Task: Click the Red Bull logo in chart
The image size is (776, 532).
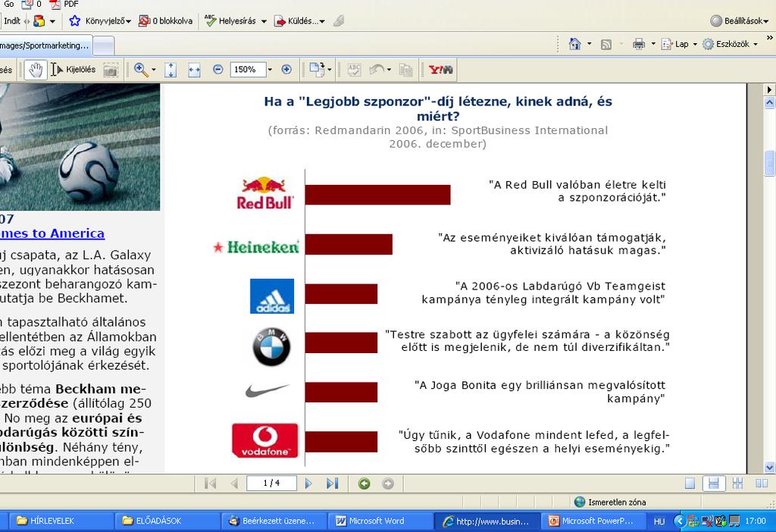Action: coord(265,193)
